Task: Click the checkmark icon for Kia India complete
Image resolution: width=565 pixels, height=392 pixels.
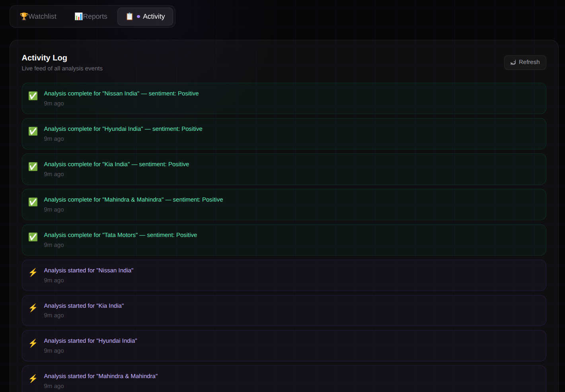Action: 33,167
